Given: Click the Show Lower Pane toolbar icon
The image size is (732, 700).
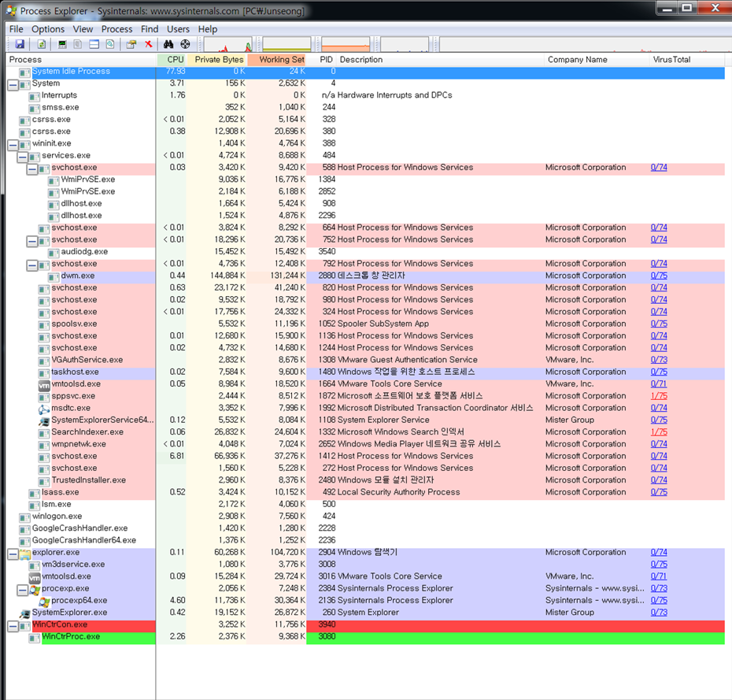Looking at the screenshot, I should 94,44.
